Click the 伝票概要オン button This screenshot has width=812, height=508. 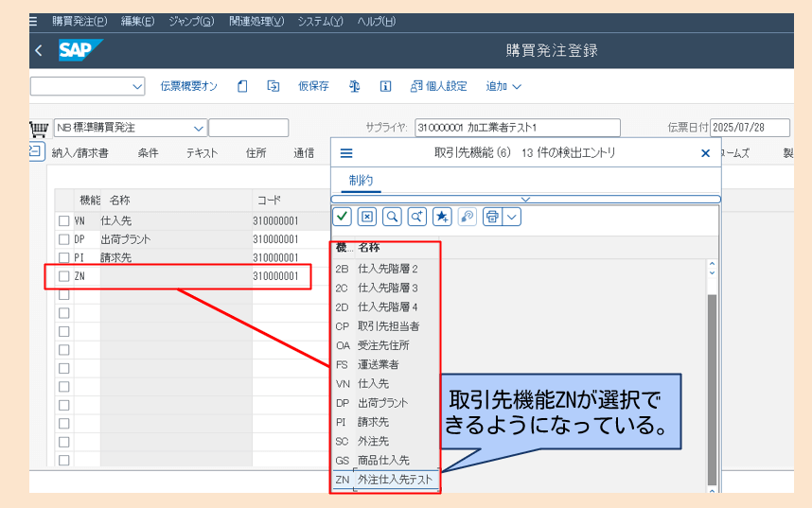pos(189,86)
